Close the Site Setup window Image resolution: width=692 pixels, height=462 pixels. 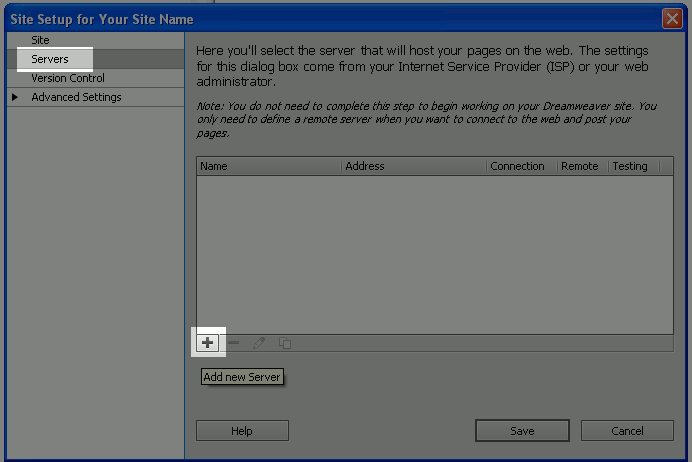coord(671,18)
